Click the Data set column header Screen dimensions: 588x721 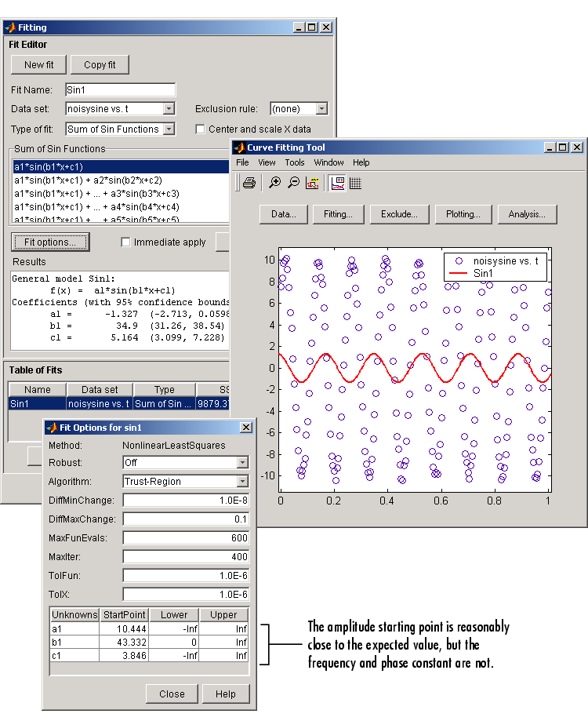[x=100, y=389]
